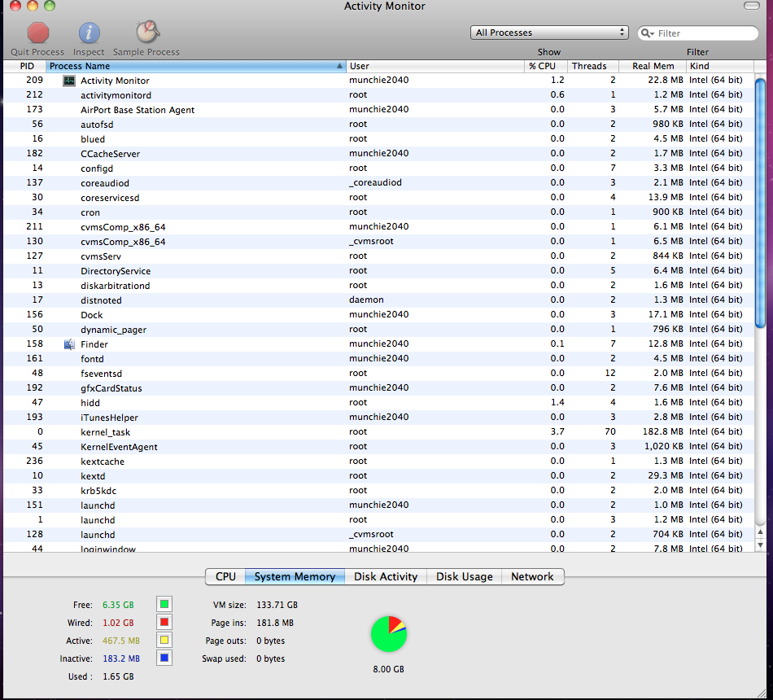Switch to the CPU tab

(225, 576)
